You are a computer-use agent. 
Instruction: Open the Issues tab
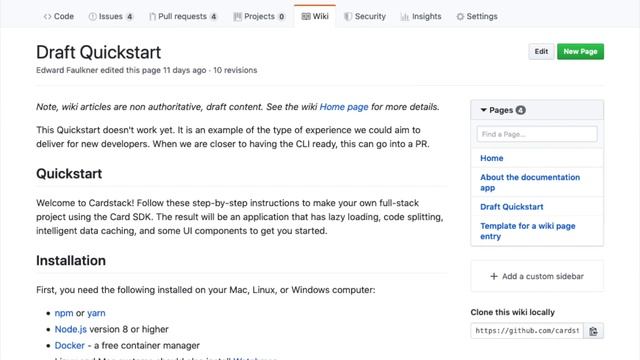(111, 16)
